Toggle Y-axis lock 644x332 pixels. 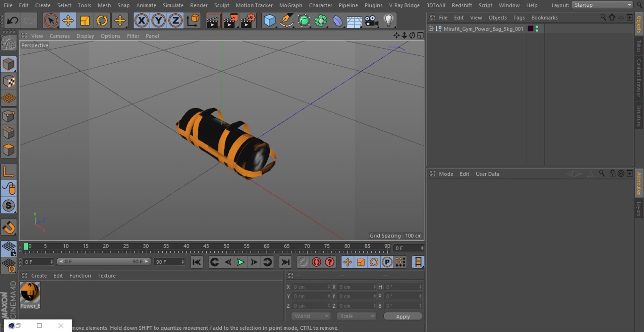click(x=159, y=21)
